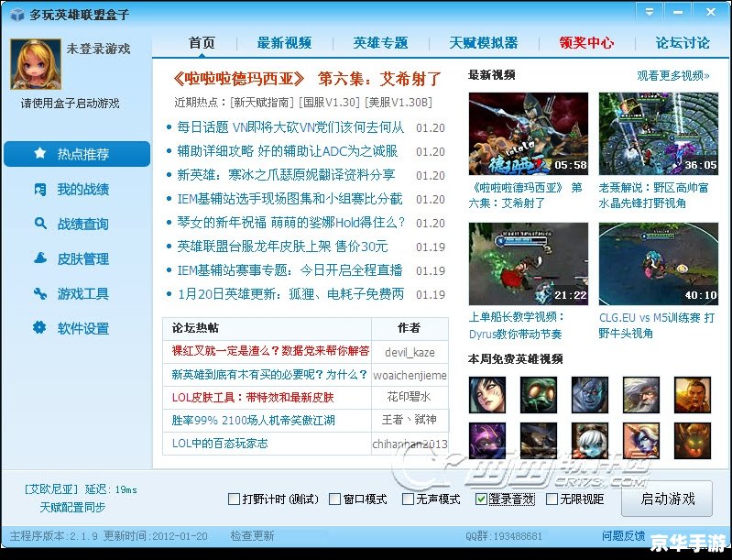Screen dimensions: 732x560
Task: Click the top-right warrior hero icon
Action: 693,395
